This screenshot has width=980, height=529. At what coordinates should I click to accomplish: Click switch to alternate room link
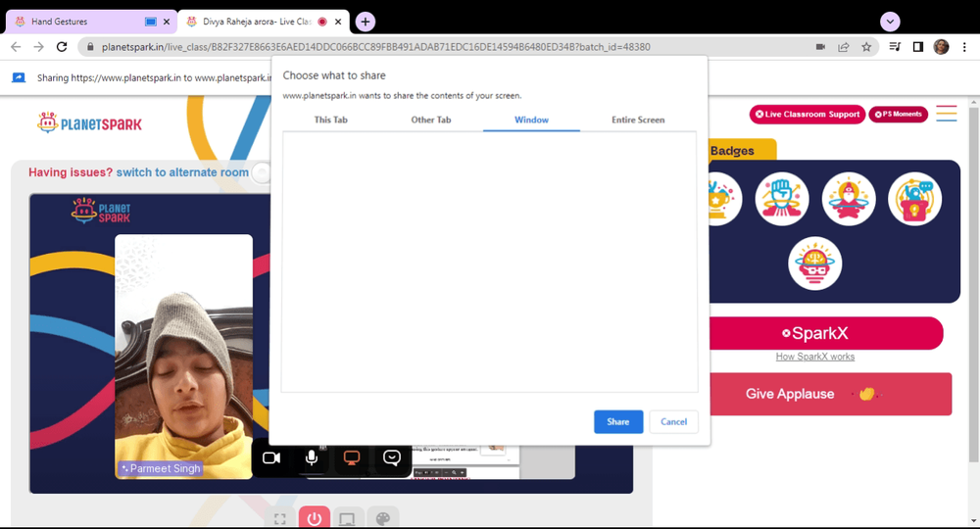(182, 172)
